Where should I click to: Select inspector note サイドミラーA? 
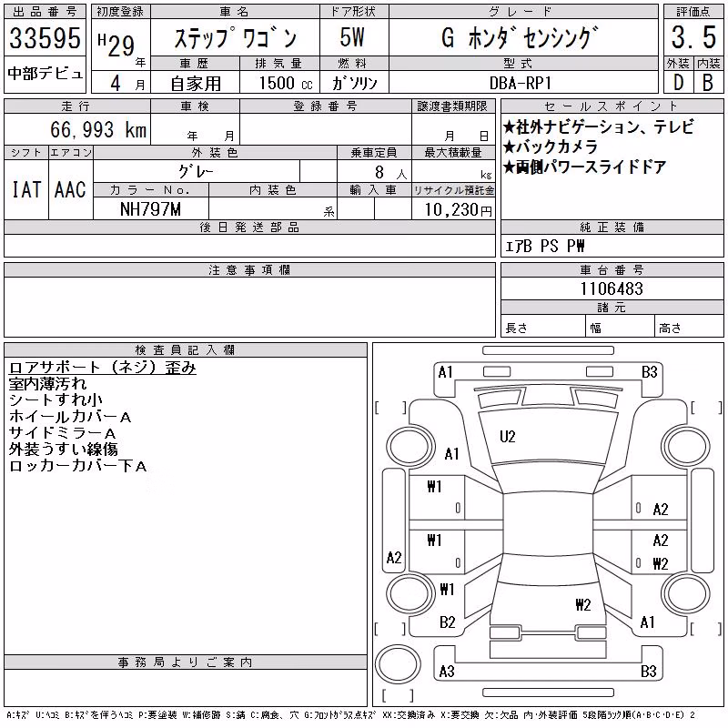tap(62, 433)
